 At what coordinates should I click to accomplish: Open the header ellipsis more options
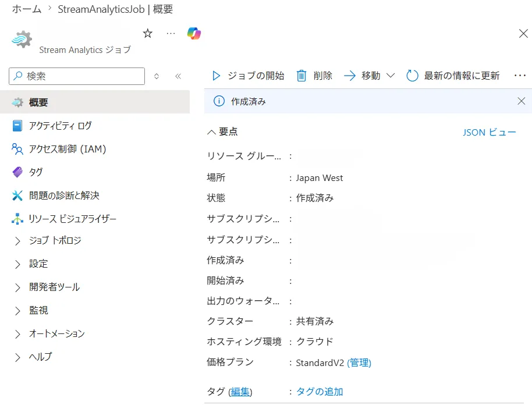(x=171, y=33)
